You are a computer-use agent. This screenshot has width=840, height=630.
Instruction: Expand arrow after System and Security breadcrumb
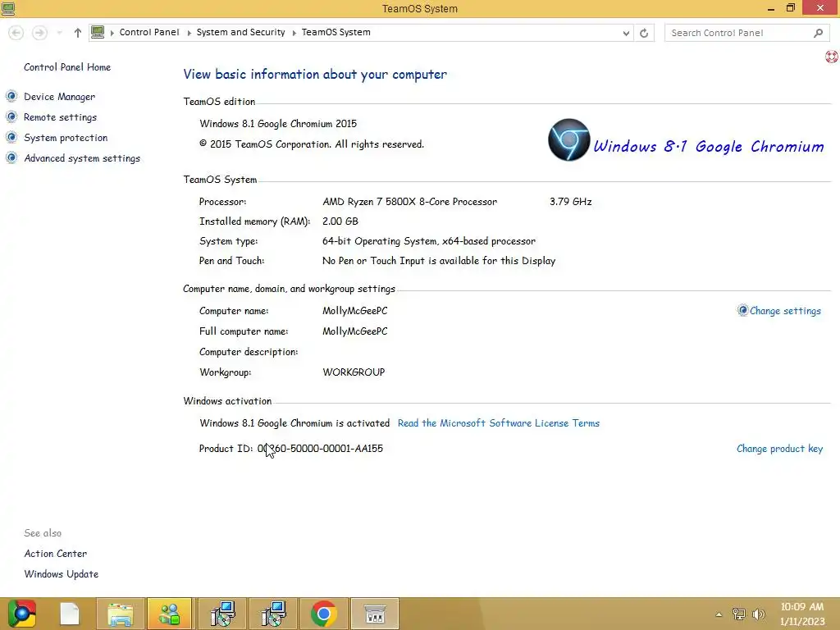[294, 33]
